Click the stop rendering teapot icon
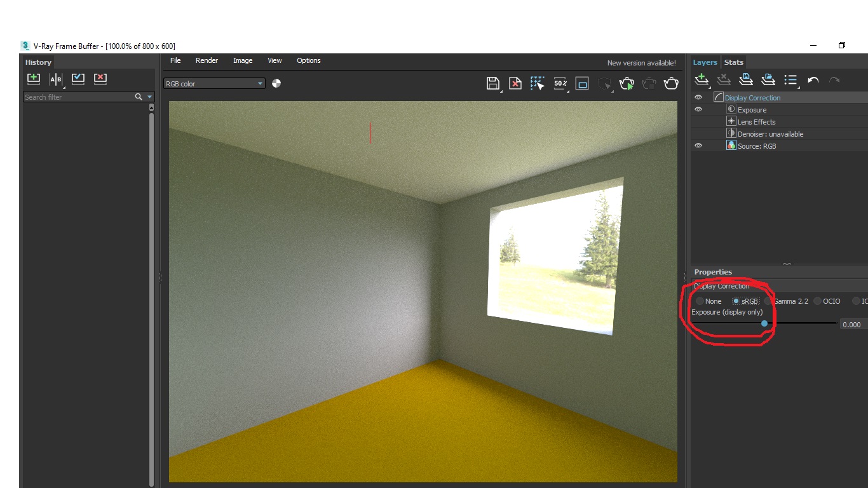This screenshot has width=868, height=488. point(649,83)
